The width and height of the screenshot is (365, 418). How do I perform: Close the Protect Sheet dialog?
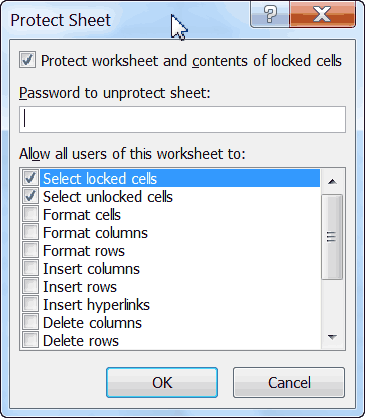tap(322, 14)
